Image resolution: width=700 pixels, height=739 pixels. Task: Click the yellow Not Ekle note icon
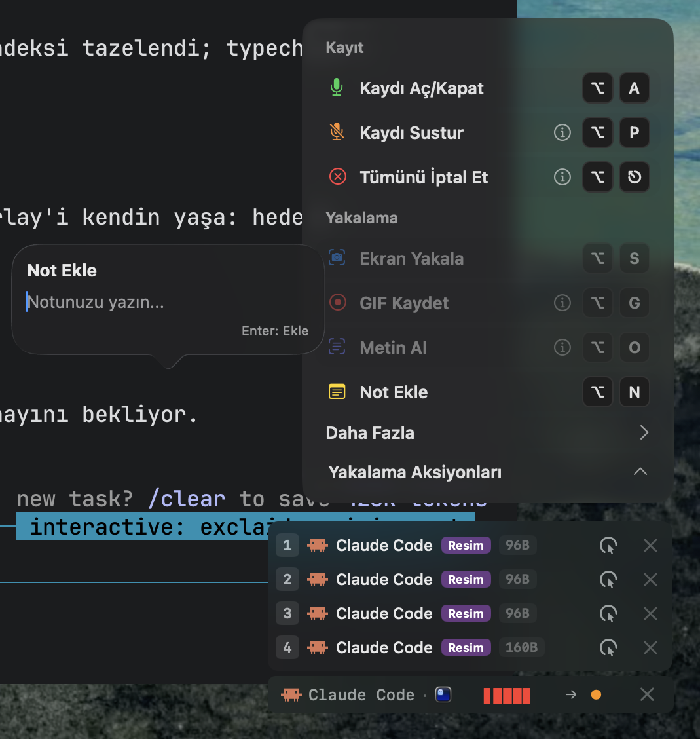click(337, 392)
